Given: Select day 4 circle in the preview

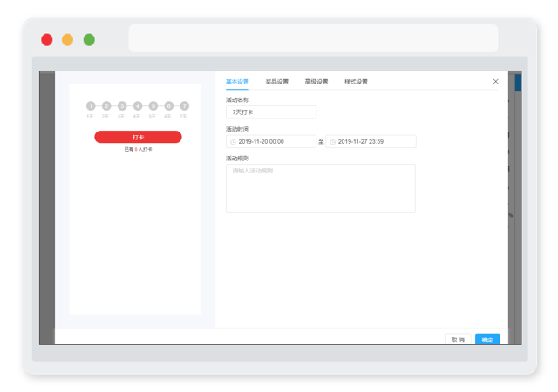Looking at the screenshot, I should [x=138, y=105].
